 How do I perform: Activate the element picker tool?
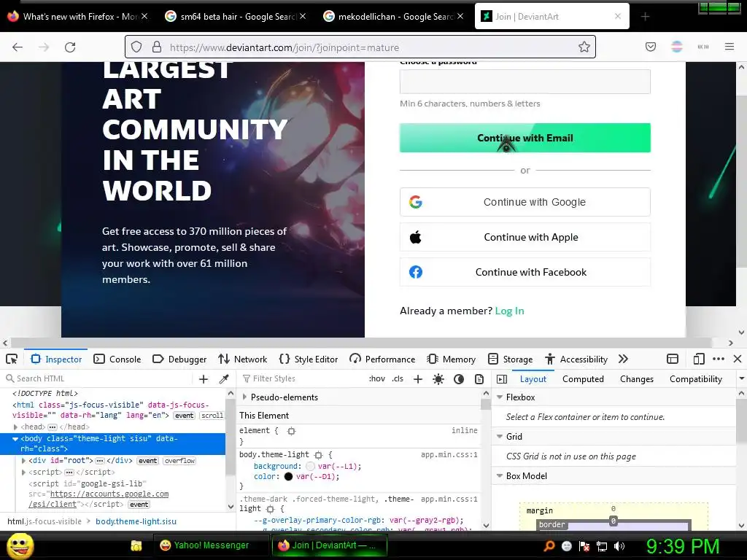coord(12,359)
